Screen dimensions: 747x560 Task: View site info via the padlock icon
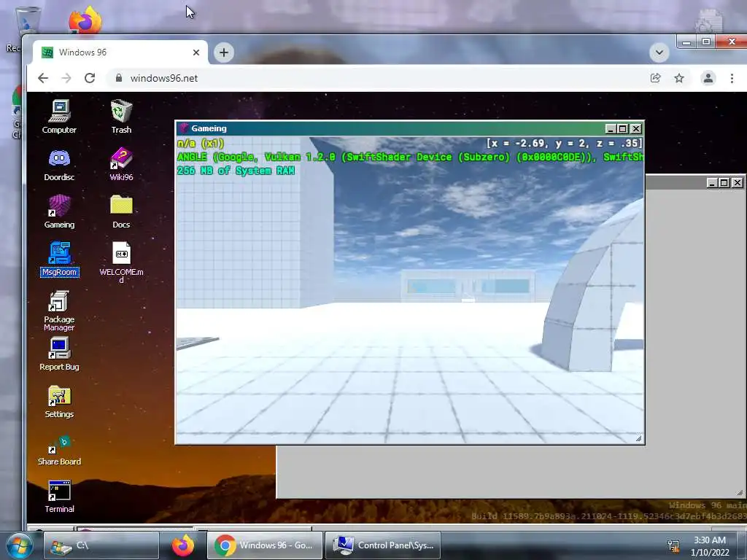coord(119,77)
